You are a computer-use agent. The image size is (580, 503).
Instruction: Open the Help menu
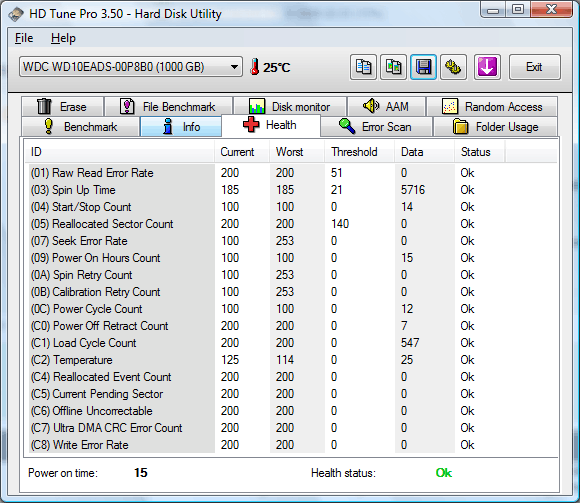[x=63, y=38]
